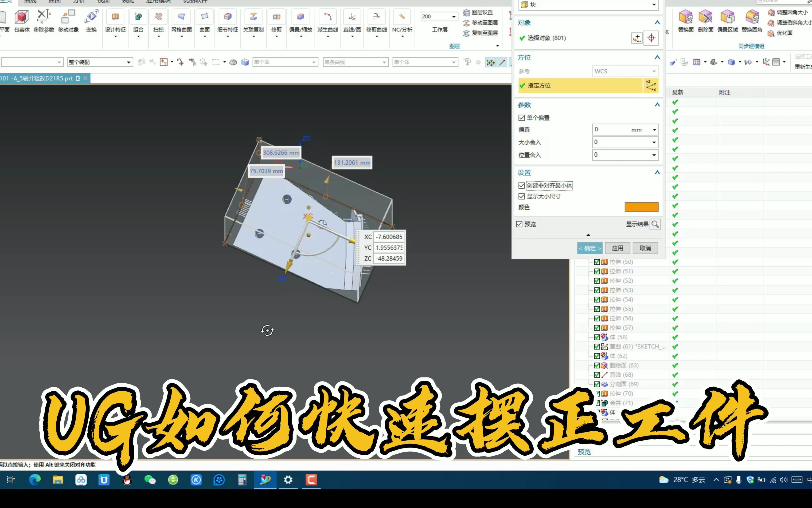
Task: Click the specify orientation CSYS icon
Action: [x=651, y=86]
